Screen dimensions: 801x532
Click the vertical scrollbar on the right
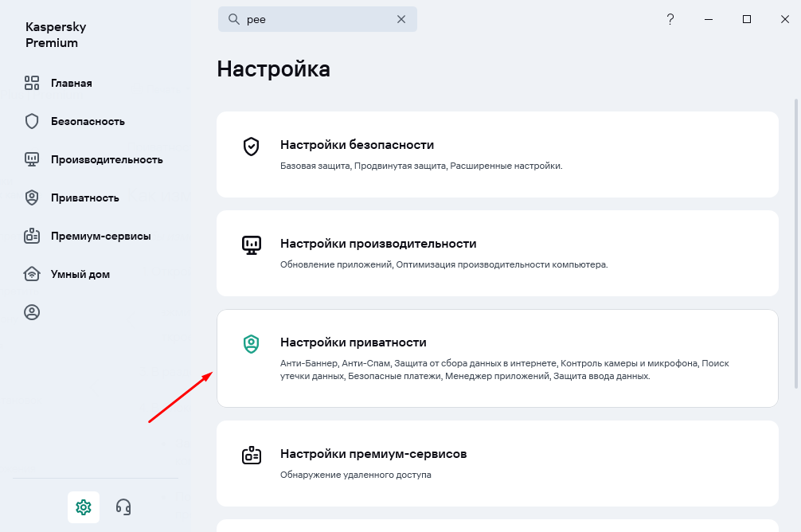pyautogui.click(x=796, y=239)
